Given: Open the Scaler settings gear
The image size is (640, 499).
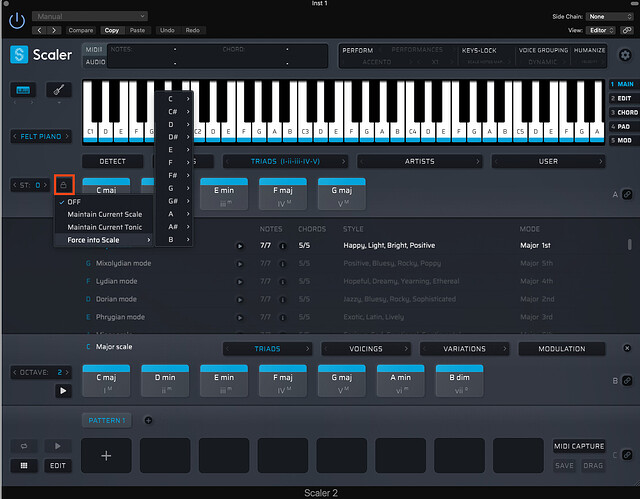Looking at the screenshot, I should pos(625,55).
